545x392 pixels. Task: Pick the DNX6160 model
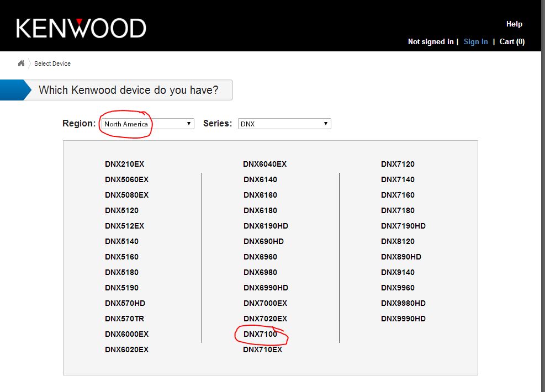260,195
